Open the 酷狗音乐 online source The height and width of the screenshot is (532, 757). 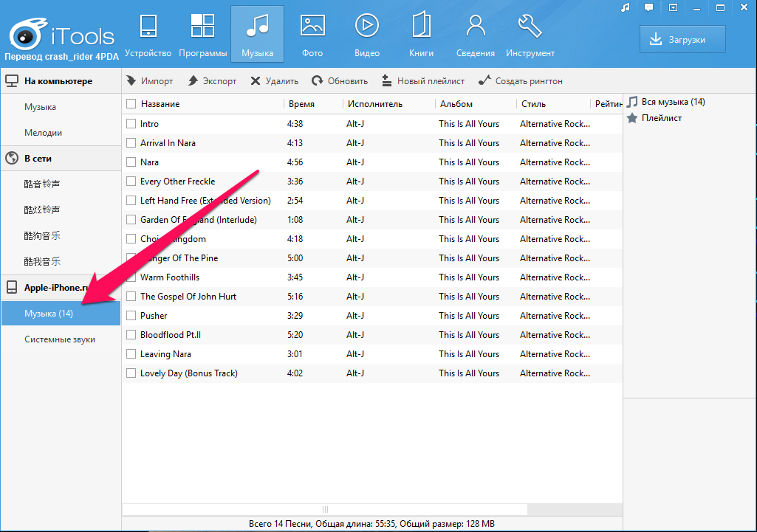(x=61, y=236)
